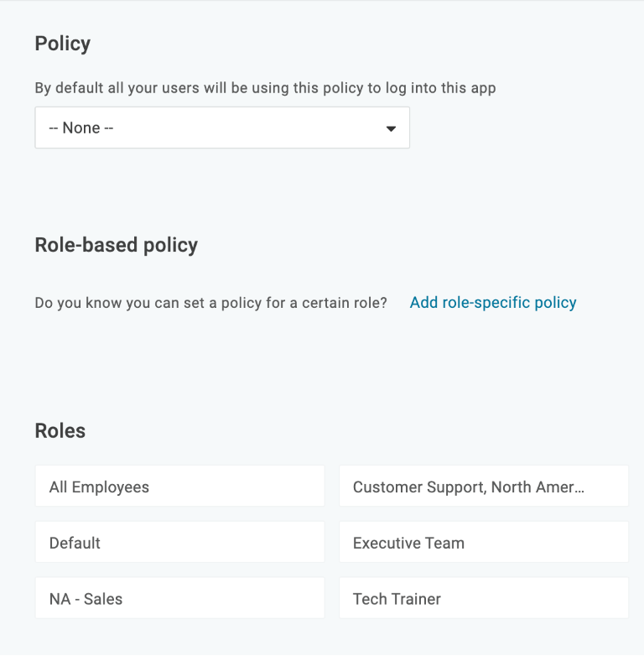Click the caret arrow in policy selector
This screenshot has width=644, height=656.
(390, 128)
